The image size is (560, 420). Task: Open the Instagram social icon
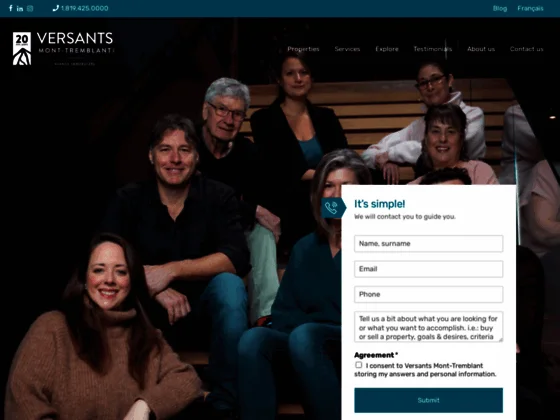[x=30, y=9]
